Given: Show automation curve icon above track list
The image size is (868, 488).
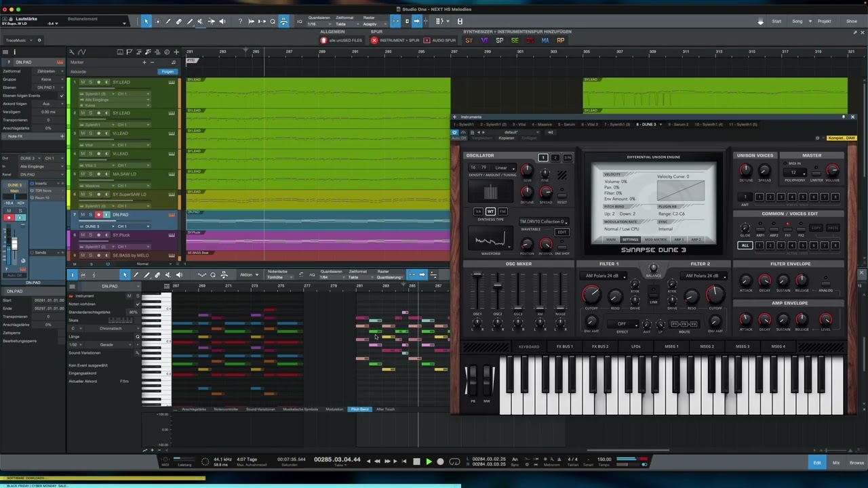Looking at the screenshot, I should (x=82, y=52).
